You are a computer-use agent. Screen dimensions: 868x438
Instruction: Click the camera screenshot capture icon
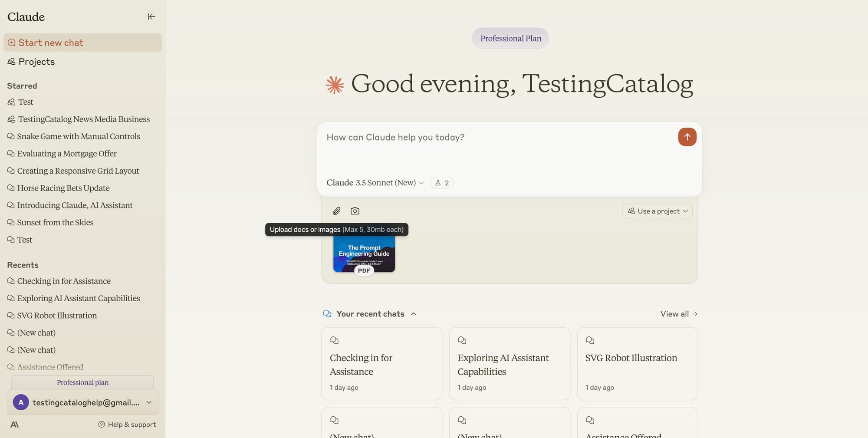[x=355, y=211]
